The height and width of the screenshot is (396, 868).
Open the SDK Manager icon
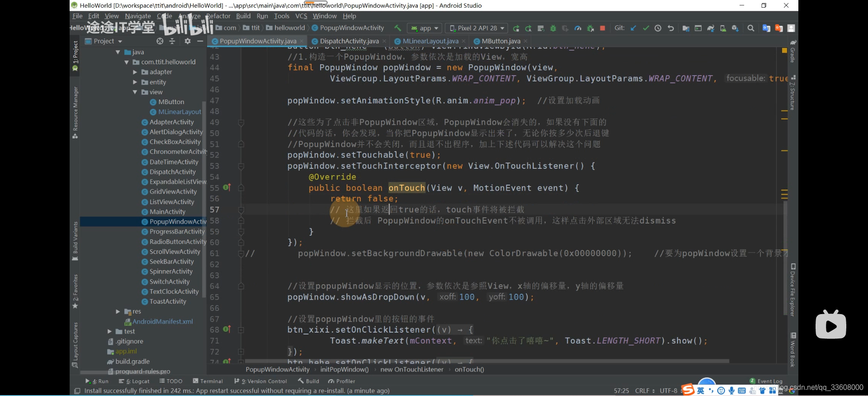point(735,28)
